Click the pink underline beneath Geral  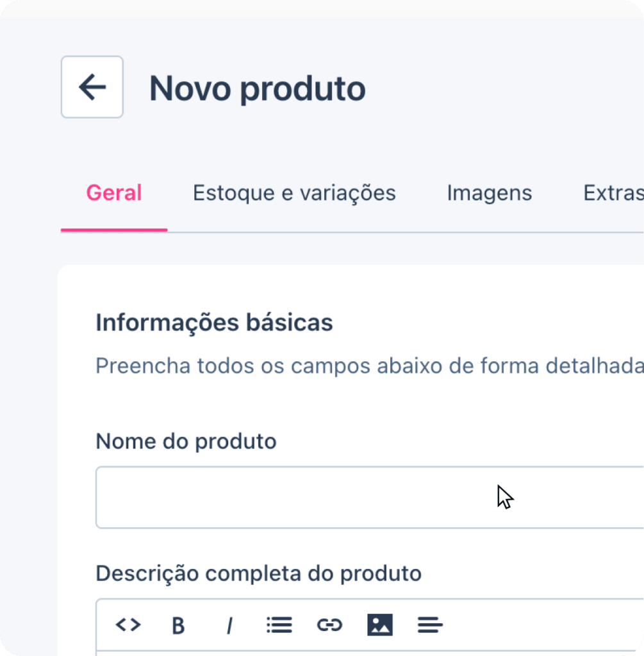tap(114, 230)
